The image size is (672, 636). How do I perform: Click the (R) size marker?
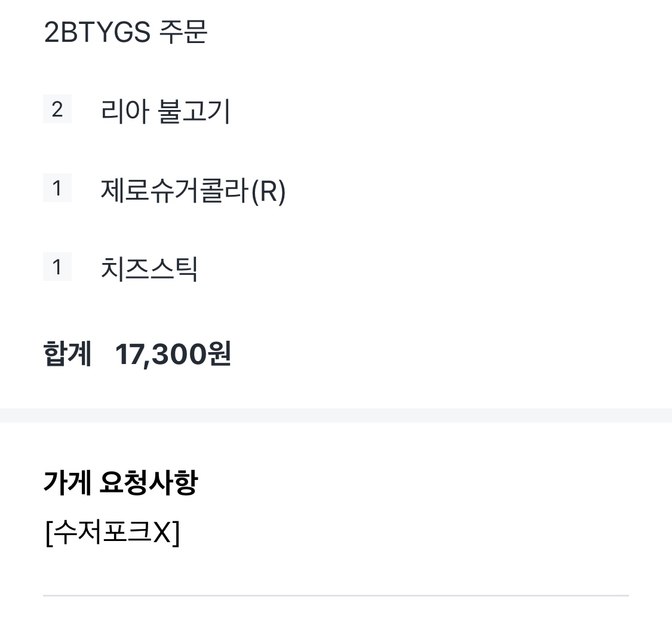268,191
